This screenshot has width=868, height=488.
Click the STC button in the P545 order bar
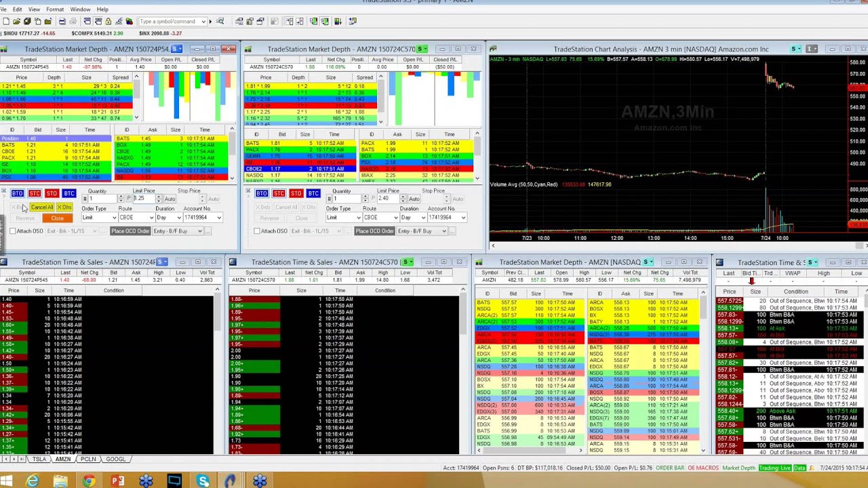tap(35, 194)
